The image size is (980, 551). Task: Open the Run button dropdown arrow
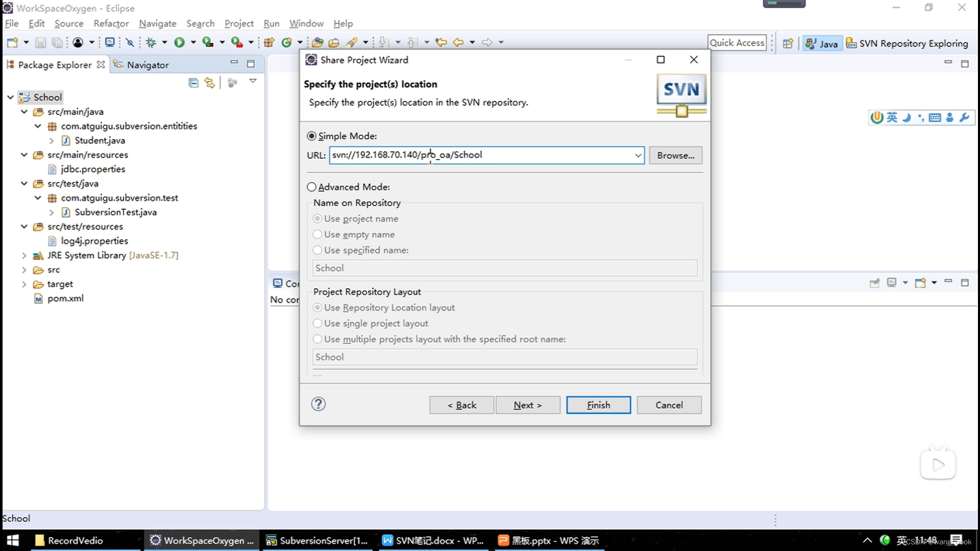pyautogui.click(x=193, y=43)
